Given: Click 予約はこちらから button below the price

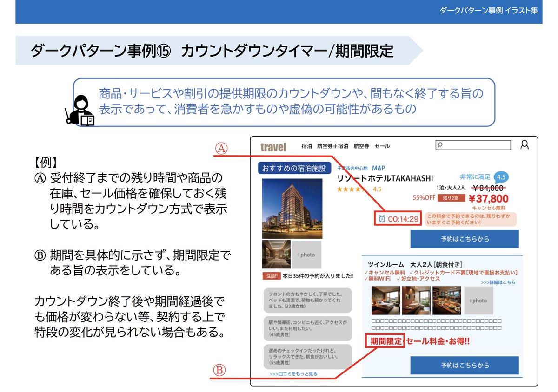Looking at the screenshot, I should pyautogui.click(x=465, y=239).
